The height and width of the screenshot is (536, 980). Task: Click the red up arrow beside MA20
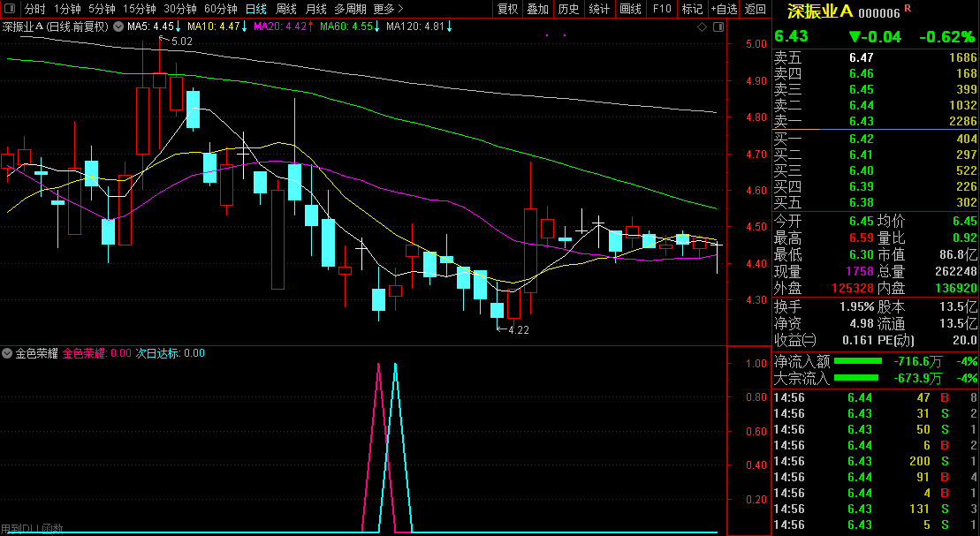coord(312,26)
